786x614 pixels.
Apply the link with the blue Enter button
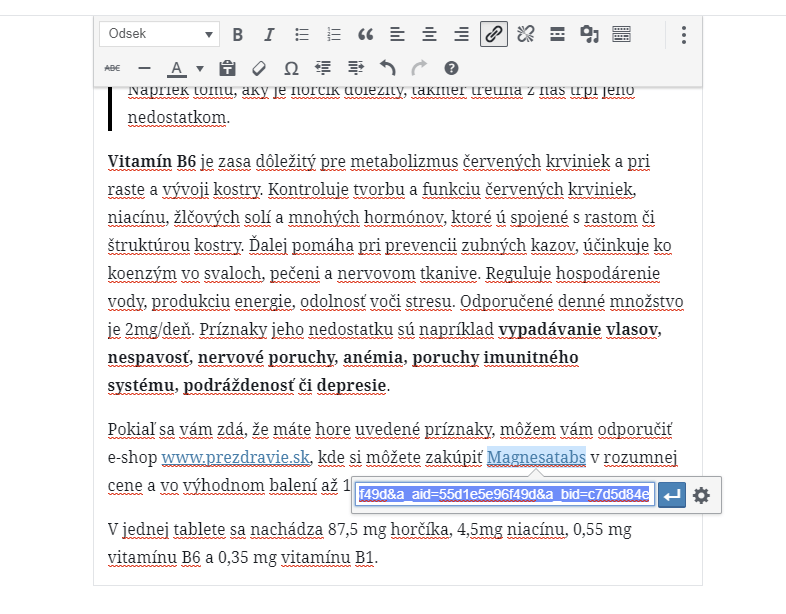(672, 495)
